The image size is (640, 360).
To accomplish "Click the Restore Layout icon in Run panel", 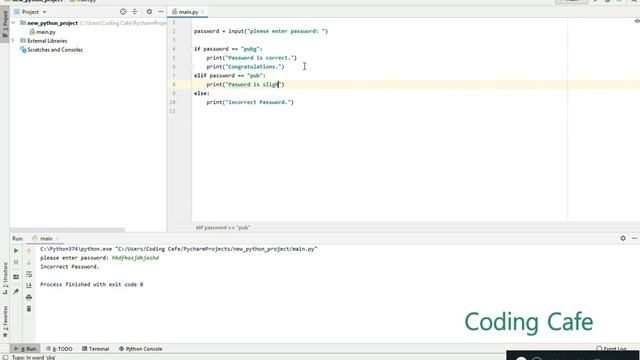I will (16, 277).
